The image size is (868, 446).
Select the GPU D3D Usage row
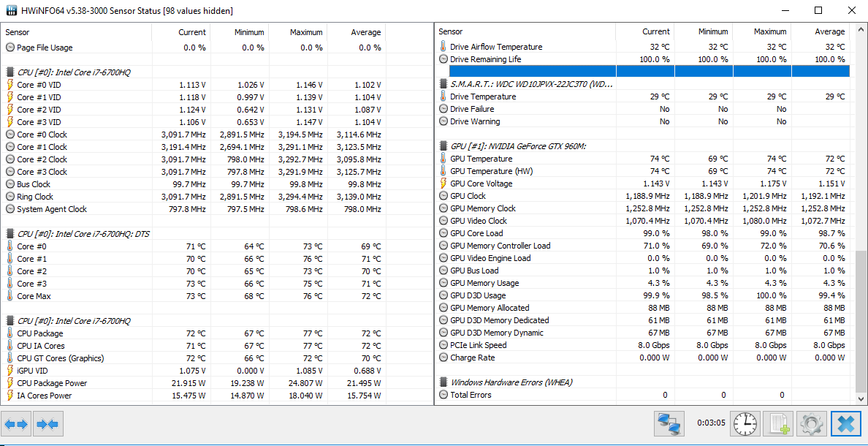coord(643,295)
